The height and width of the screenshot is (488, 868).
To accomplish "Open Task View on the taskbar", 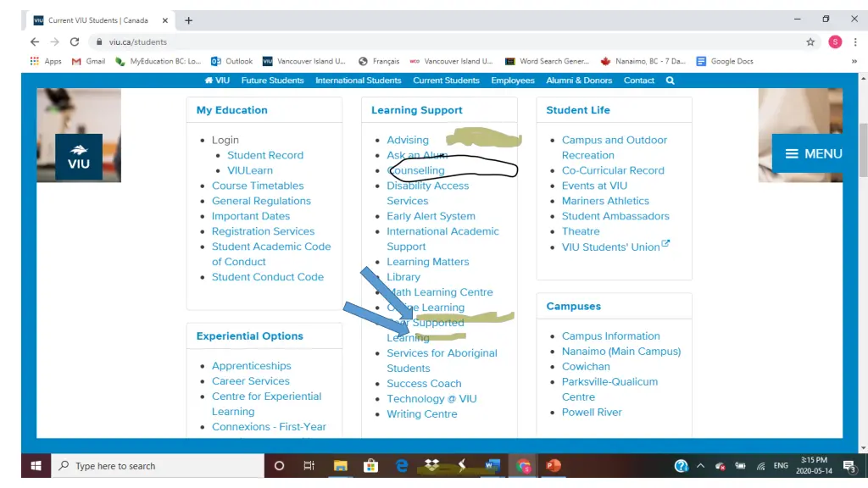I will pyautogui.click(x=309, y=466).
